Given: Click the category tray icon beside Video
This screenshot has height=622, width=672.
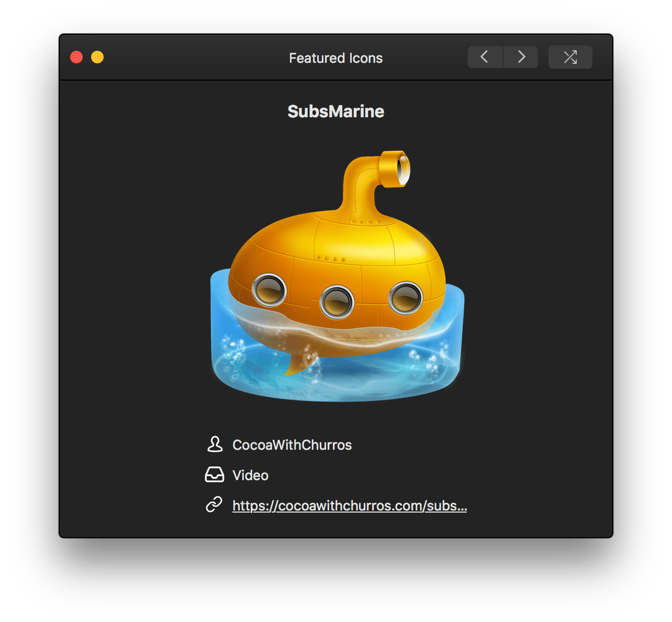Looking at the screenshot, I should (215, 475).
